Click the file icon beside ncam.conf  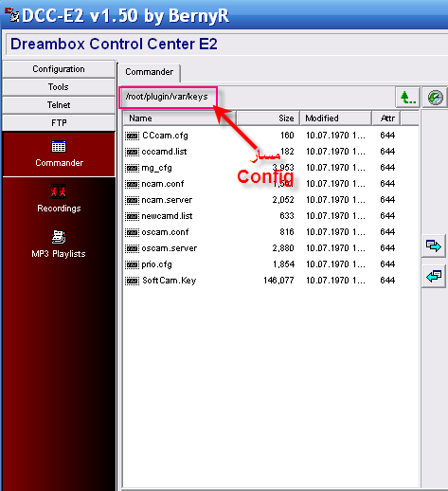click(x=132, y=184)
